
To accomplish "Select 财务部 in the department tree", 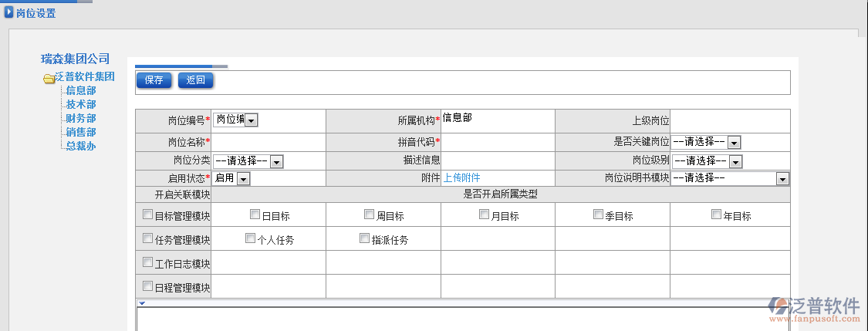I will click(x=80, y=118).
